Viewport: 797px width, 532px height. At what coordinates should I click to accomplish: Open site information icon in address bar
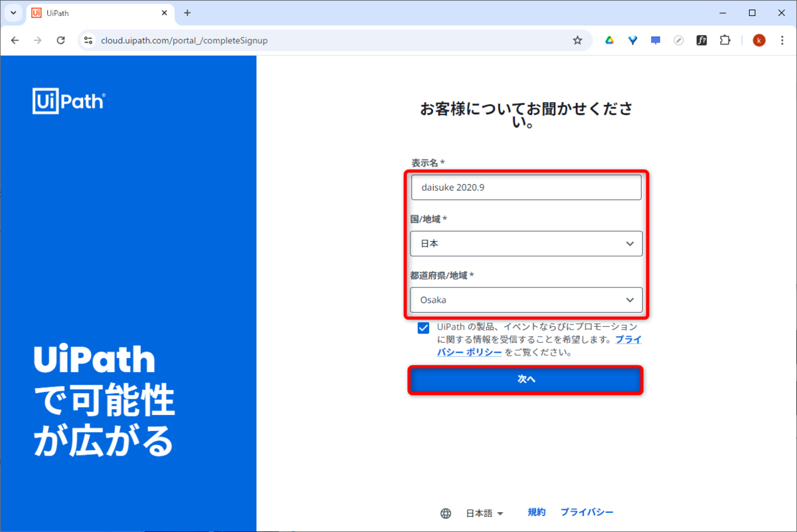tap(88, 41)
